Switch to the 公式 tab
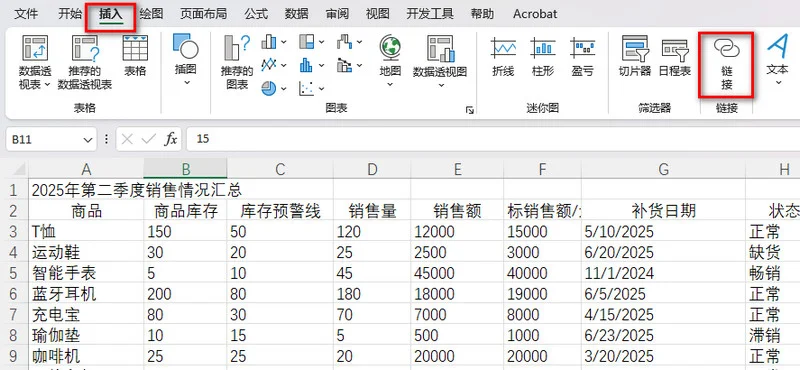The image size is (800, 370). [256, 14]
